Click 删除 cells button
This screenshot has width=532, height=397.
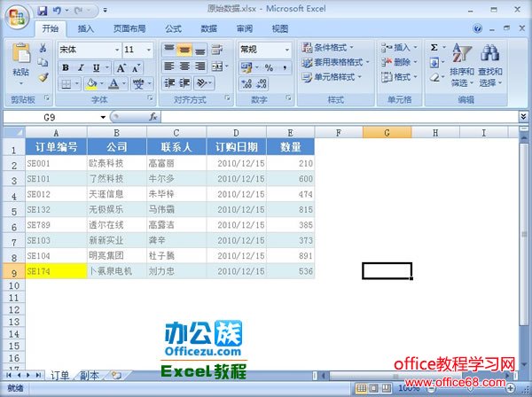click(x=399, y=62)
